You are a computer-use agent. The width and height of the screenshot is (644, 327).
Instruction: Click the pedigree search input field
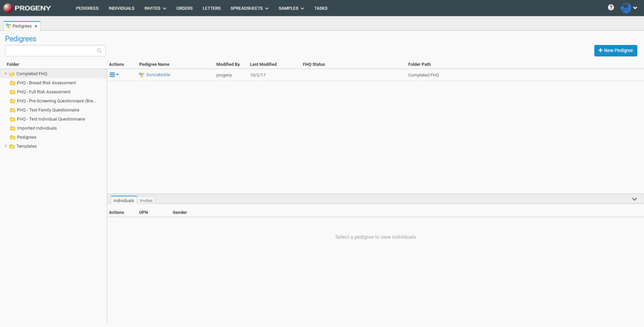pyautogui.click(x=50, y=51)
